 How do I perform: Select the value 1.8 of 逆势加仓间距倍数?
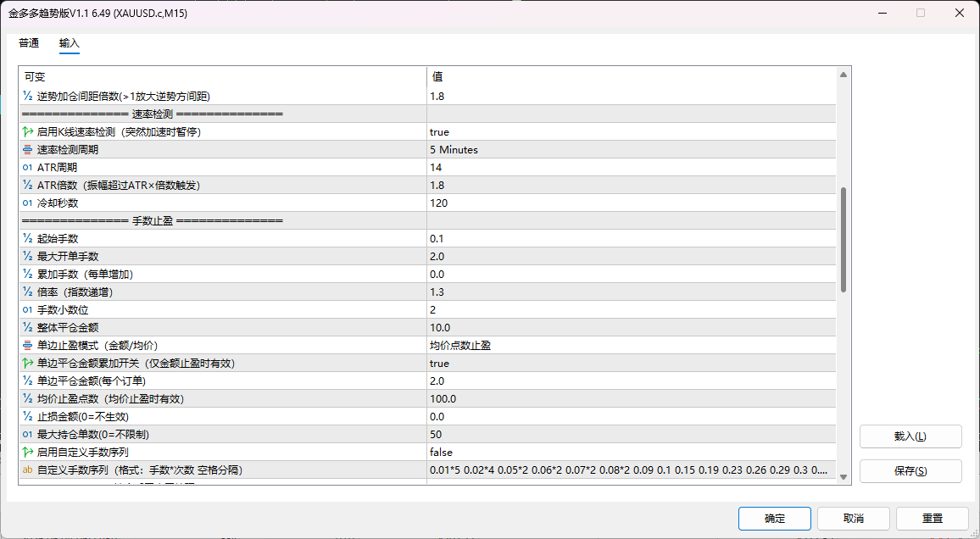(437, 96)
